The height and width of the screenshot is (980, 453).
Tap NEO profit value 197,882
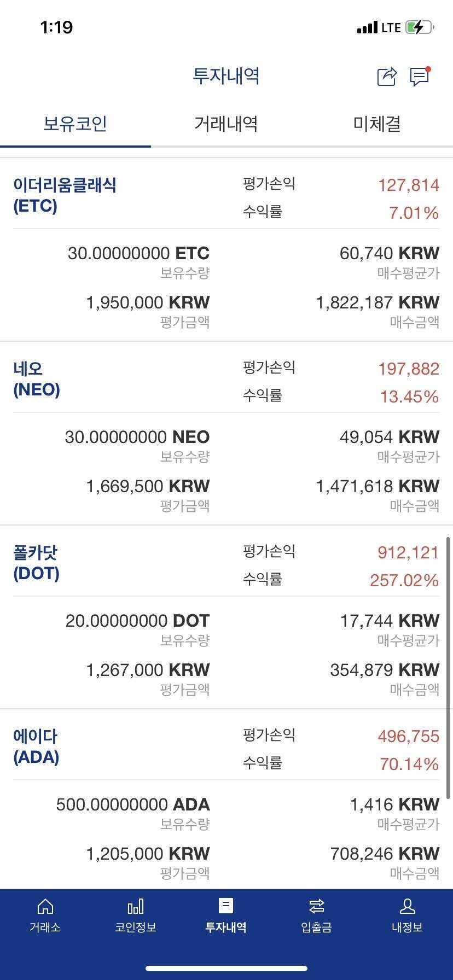pos(408,369)
